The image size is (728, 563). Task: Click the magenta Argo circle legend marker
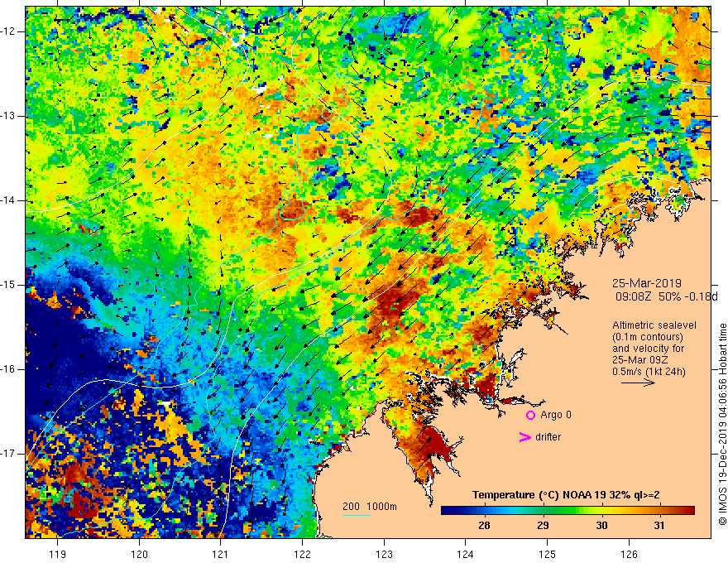(x=530, y=415)
